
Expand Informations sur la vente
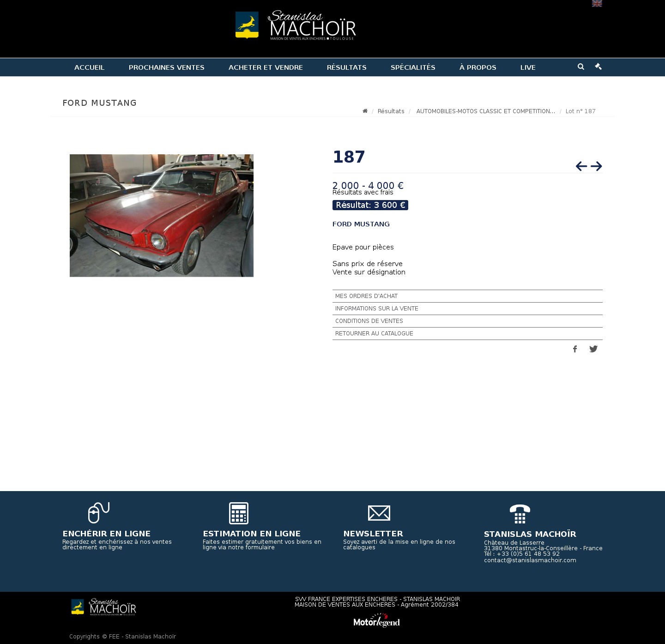click(x=467, y=309)
